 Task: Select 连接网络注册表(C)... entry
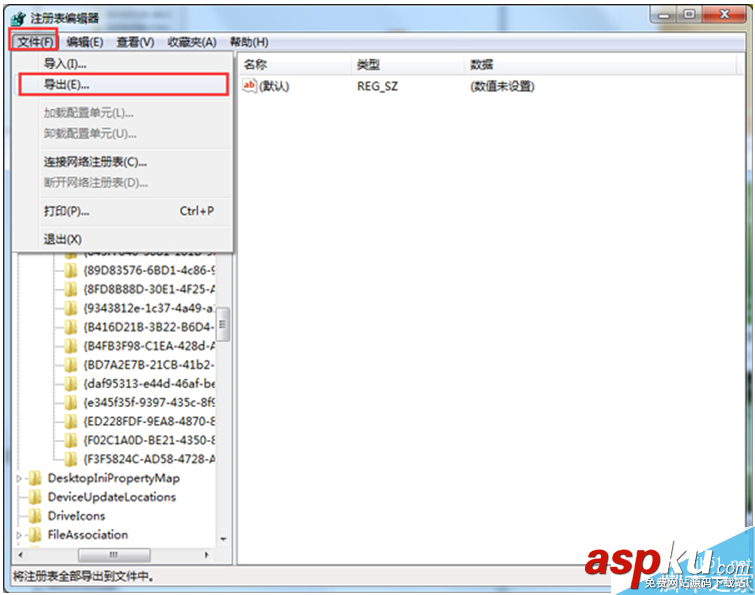coord(123,162)
